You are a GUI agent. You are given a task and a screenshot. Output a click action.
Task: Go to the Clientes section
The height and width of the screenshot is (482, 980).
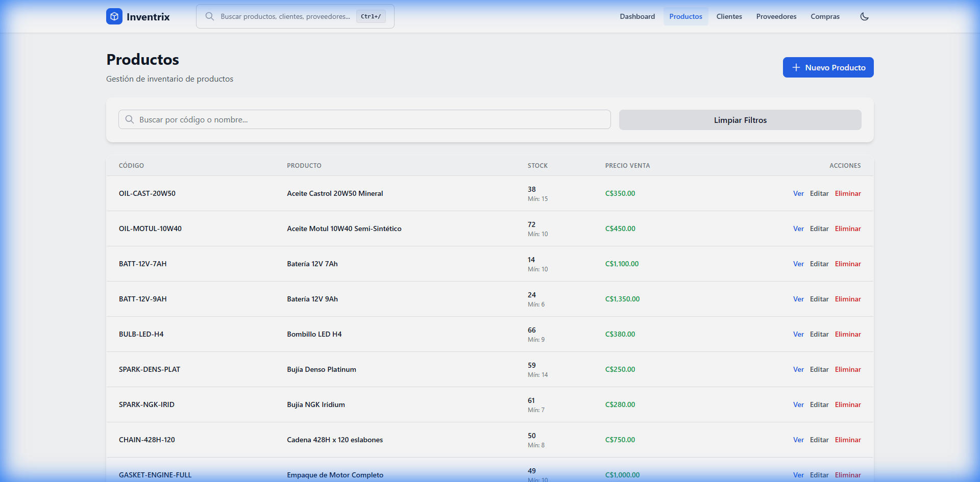729,16
